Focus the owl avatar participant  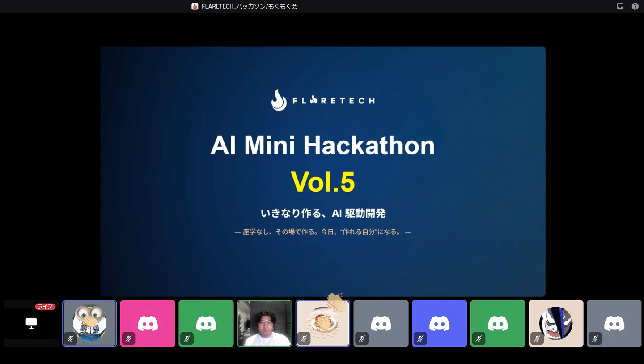(89, 323)
